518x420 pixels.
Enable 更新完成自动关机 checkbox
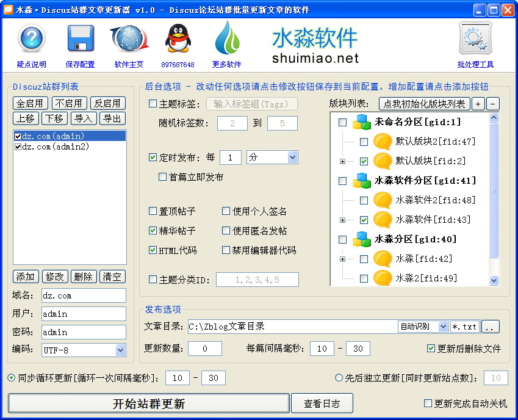[428, 403]
